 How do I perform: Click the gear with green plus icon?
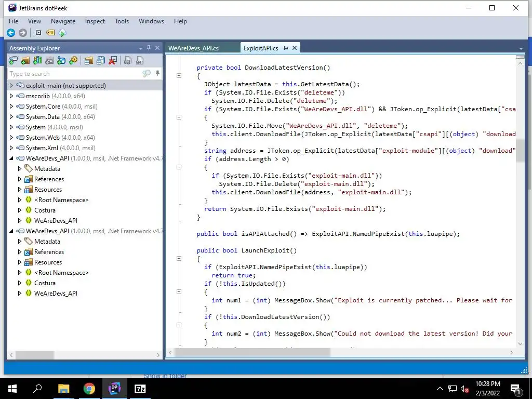click(x=73, y=60)
